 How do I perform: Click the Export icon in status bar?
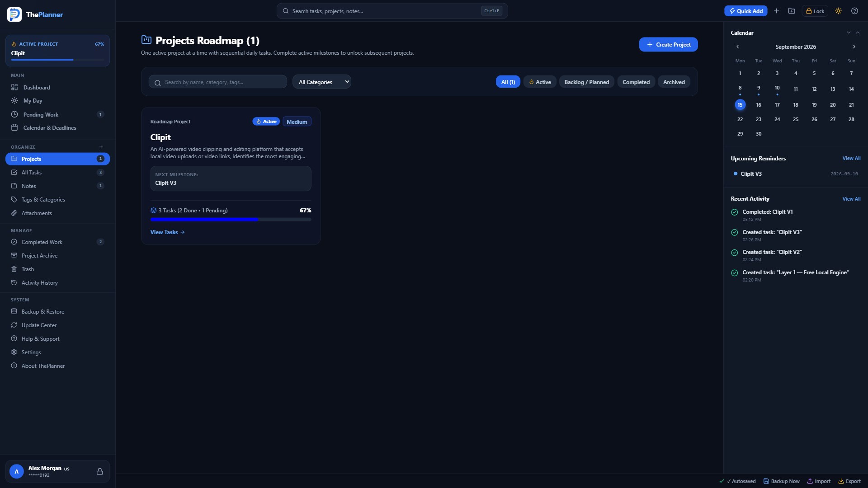[x=841, y=481]
